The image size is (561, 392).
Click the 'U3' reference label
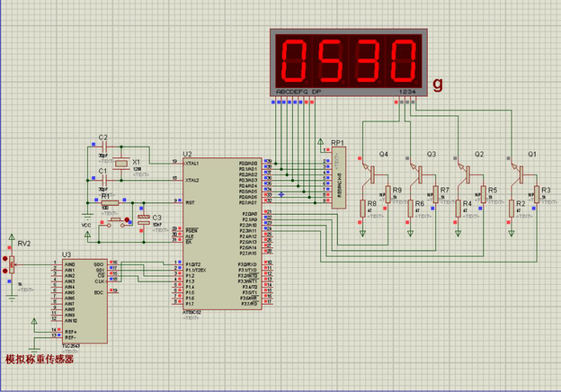click(67, 254)
